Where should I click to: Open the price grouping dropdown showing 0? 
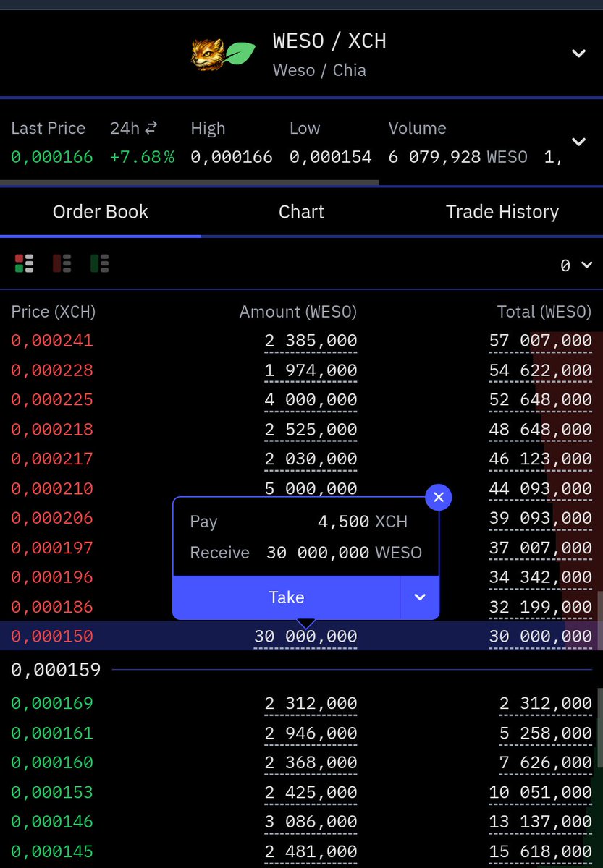point(576,265)
